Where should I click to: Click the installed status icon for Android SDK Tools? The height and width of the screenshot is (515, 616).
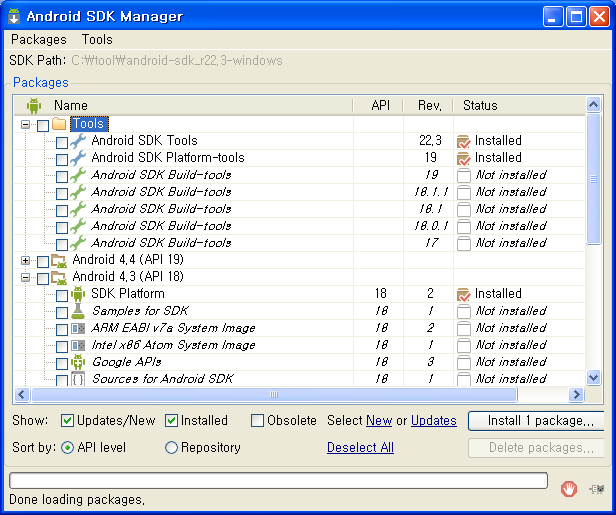(x=464, y=141)
